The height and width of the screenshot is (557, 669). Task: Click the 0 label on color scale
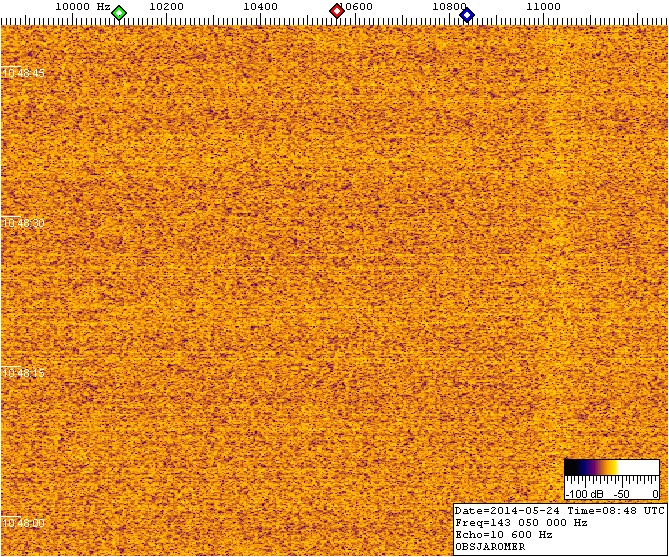pyautogui.click(x=654, y=494)
